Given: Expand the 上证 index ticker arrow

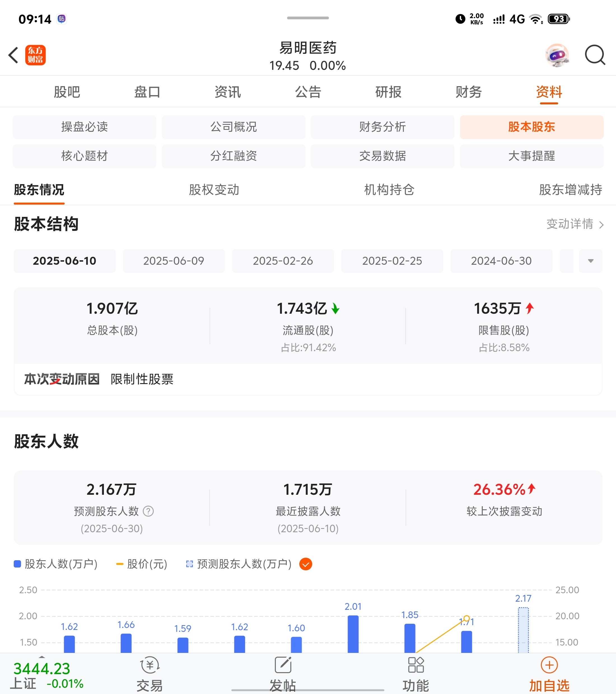Looking at the screenshot, I should pos(42,657).
